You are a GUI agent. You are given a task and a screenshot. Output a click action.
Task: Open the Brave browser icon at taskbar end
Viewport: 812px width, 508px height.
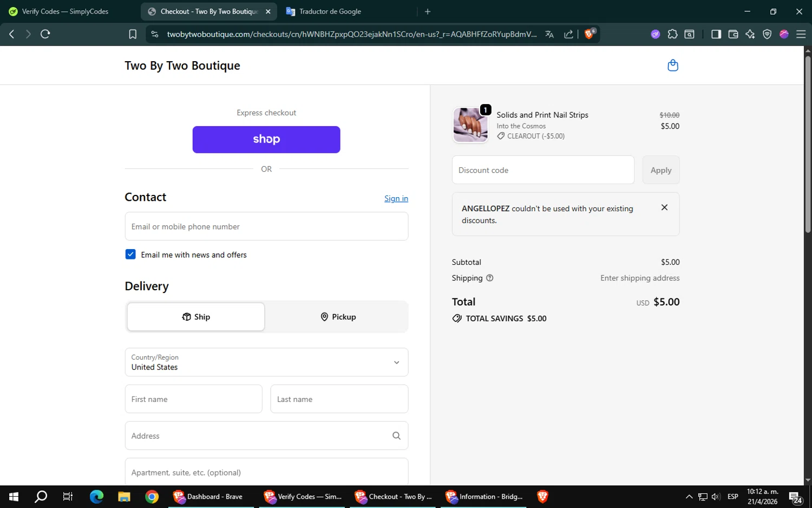[x=542, y=497]
